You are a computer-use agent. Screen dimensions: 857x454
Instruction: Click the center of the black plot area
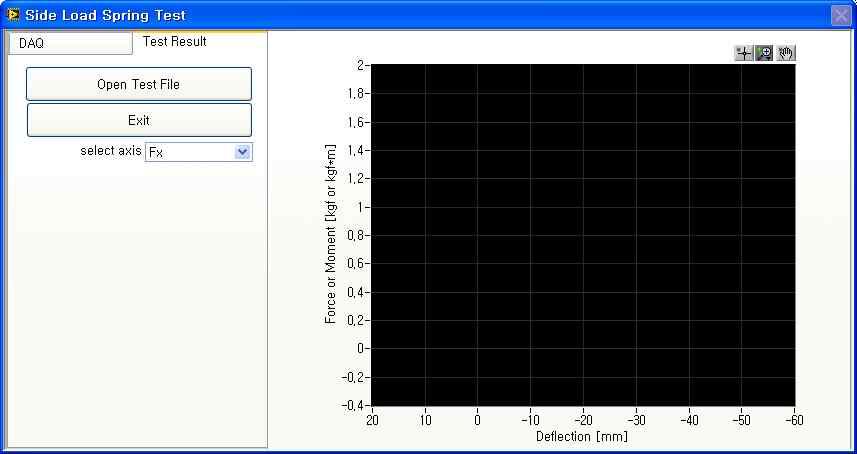pyautogui.click(x=583, y=235)
